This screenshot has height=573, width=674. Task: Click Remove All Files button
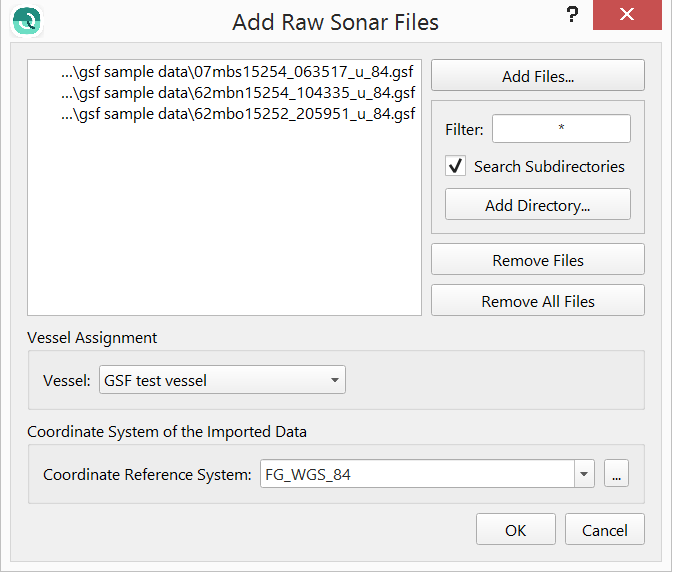[537, 301]
